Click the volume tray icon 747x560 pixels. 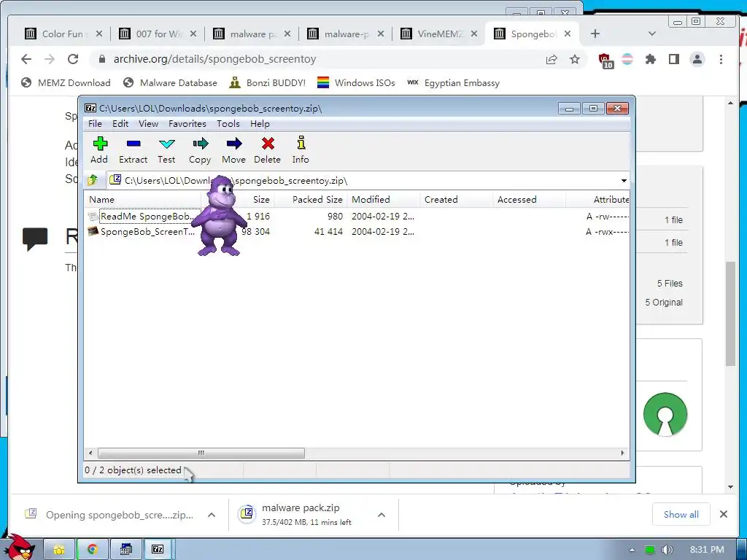coord(667,550)
